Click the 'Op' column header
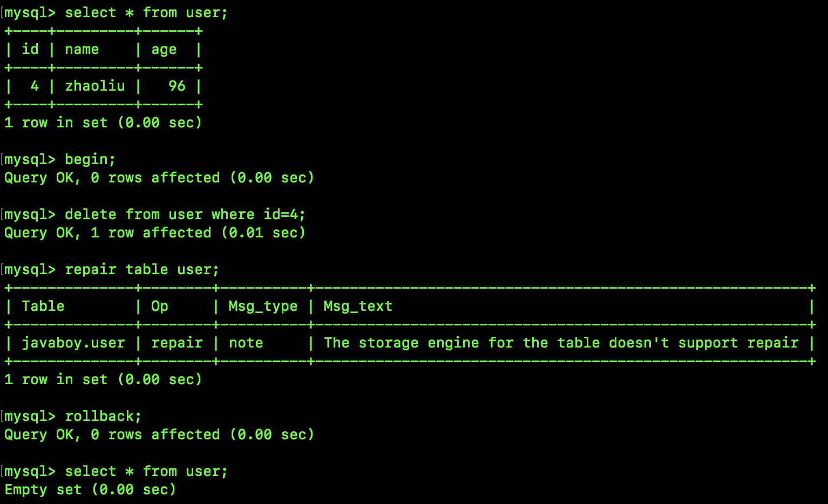The image size is (828, 504). click(159, 307)
